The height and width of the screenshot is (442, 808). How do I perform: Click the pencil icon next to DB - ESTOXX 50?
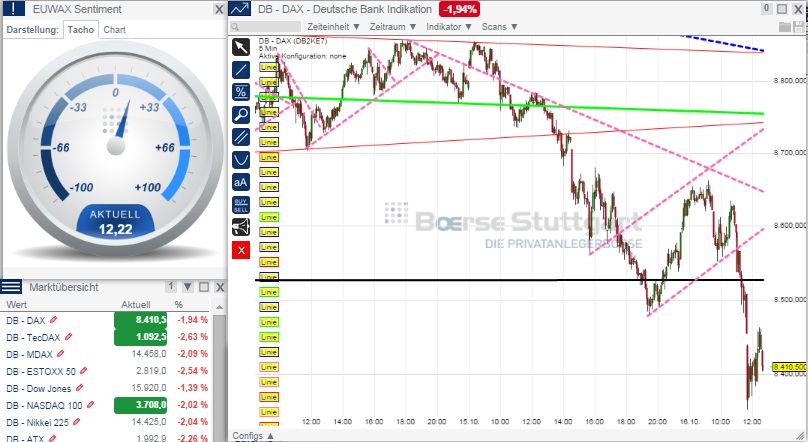(83, 371)
